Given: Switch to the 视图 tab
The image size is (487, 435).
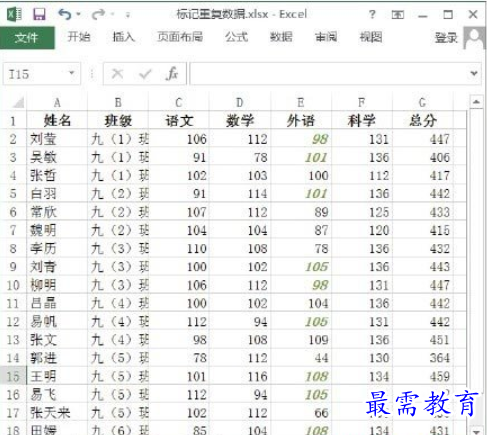Looking at the screenshot, I should [x=371, y=37].
